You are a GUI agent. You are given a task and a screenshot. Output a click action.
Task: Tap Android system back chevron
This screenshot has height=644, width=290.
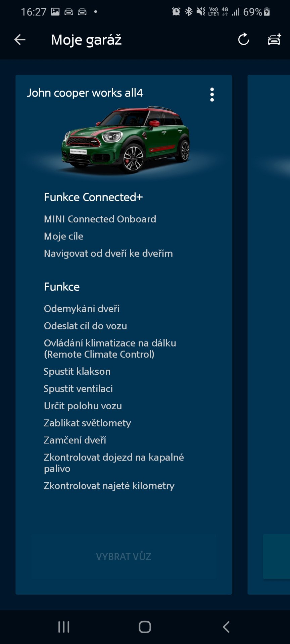tap(226, 627)
